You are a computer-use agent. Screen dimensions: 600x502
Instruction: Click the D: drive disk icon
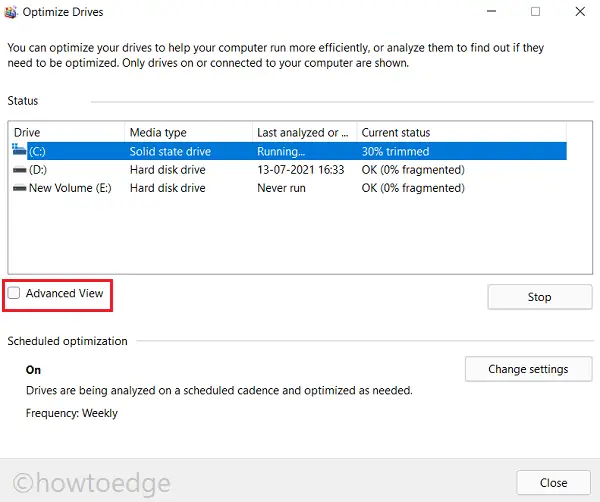pos(20,170)
